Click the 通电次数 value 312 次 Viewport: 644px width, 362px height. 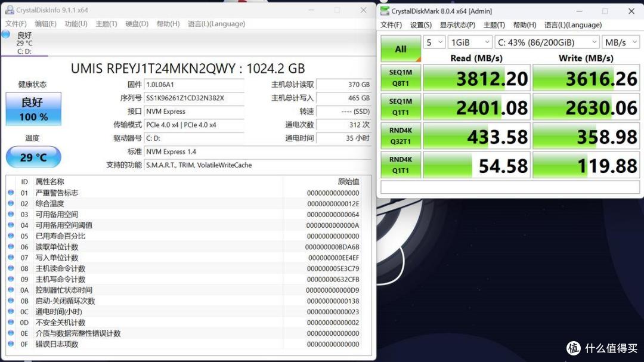(344, 125)
